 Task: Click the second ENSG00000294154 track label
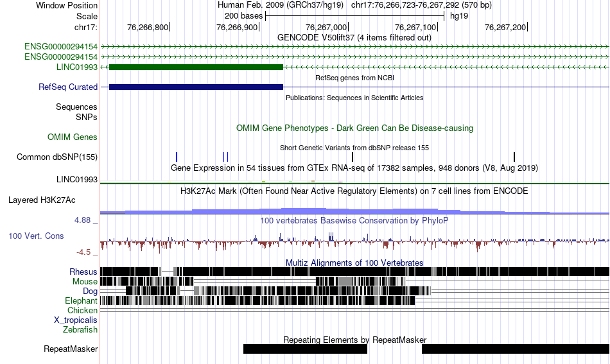[x=61, y=56]
